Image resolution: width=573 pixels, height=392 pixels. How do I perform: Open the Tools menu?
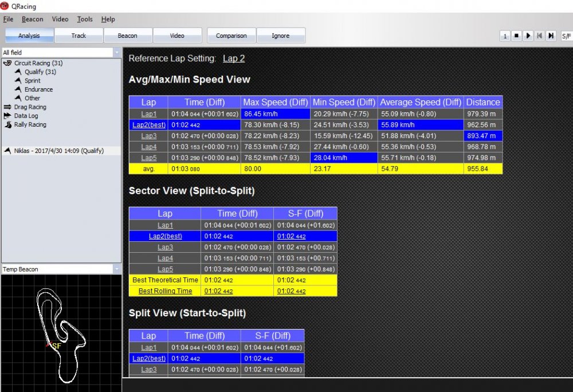tap(85, 19)
